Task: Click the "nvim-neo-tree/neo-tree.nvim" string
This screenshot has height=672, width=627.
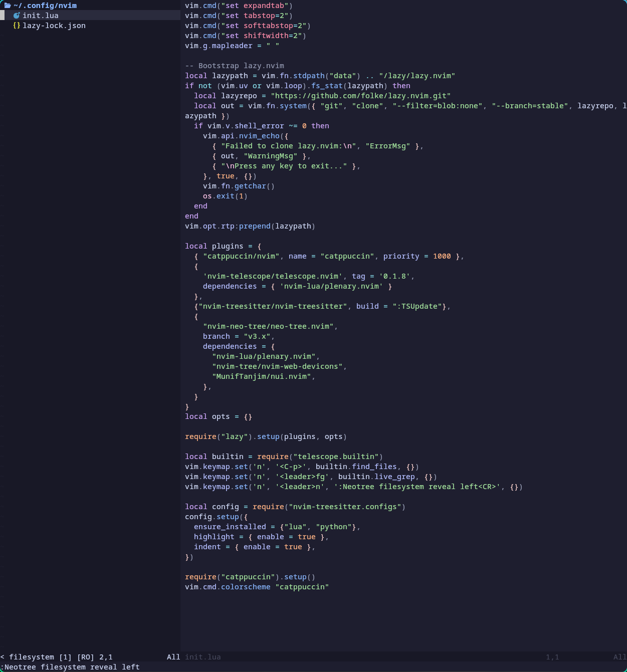Action: tap(268, 326)
